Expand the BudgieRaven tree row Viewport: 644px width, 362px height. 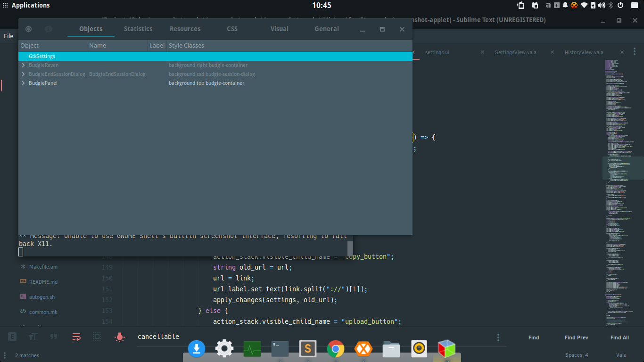(23, 65)
